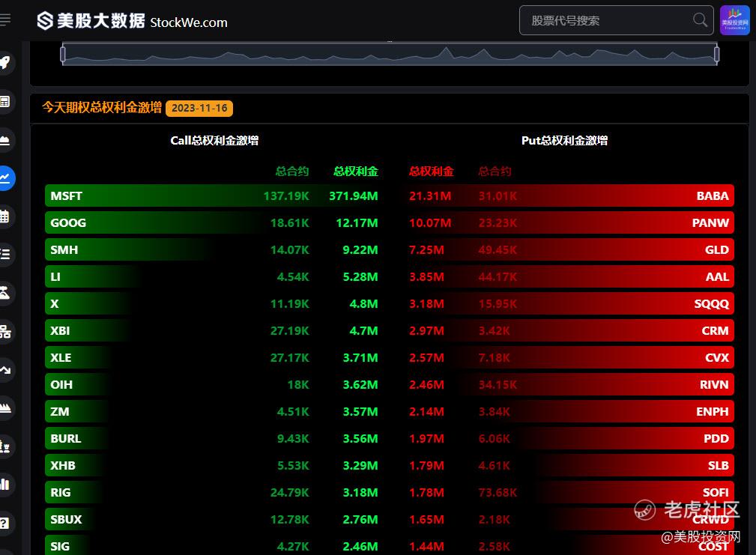Select the SQQQ put row
Viewport: 756px width, 555px height.
point(570,303)
